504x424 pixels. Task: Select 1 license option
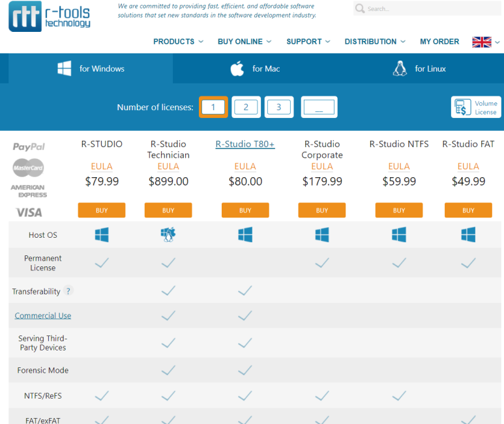[x=213, y=107]
